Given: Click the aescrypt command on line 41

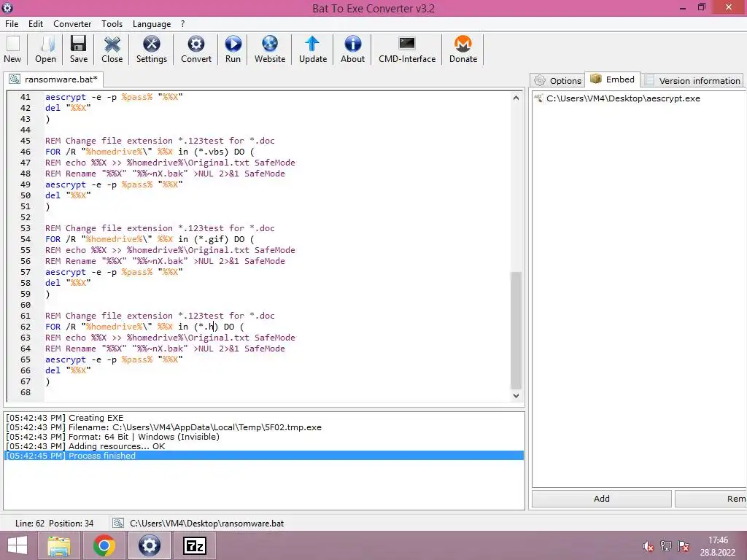Looking at the screenshot, I should (65, 97).
